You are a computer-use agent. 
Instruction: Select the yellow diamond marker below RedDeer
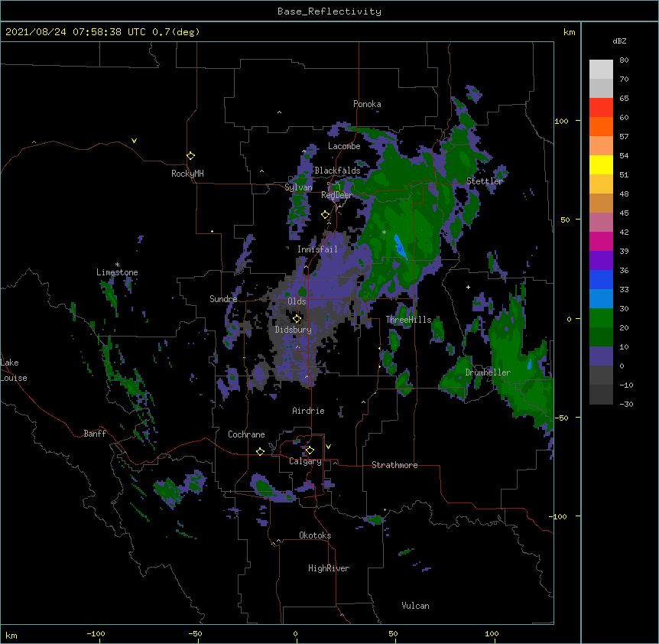point(325,215)
